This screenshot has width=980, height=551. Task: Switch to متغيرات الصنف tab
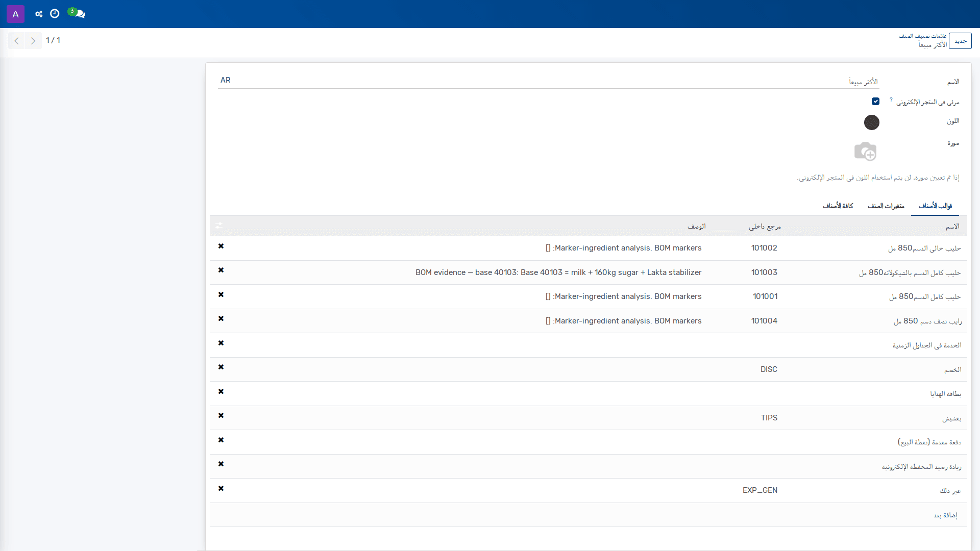click(x=886, y=206)
